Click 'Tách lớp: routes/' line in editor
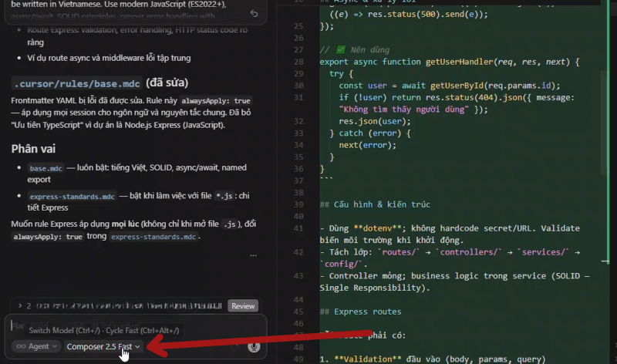The image size is (617, 364). pos(450,258)
